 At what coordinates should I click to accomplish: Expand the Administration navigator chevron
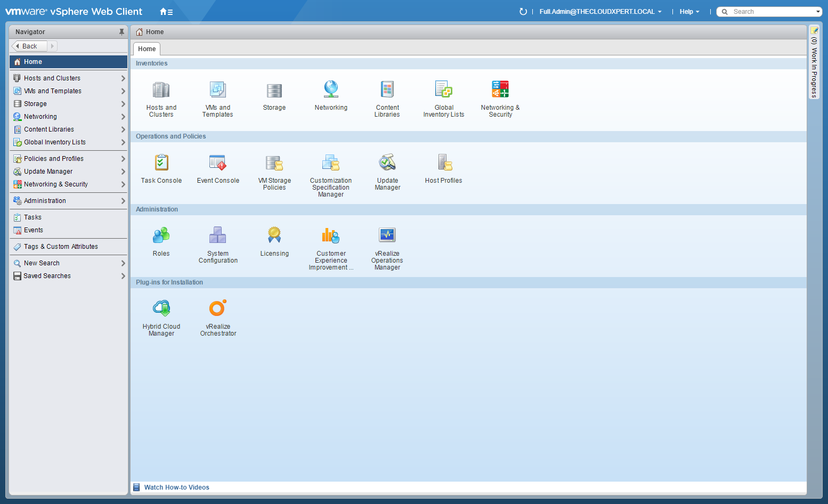coord(123,201)
